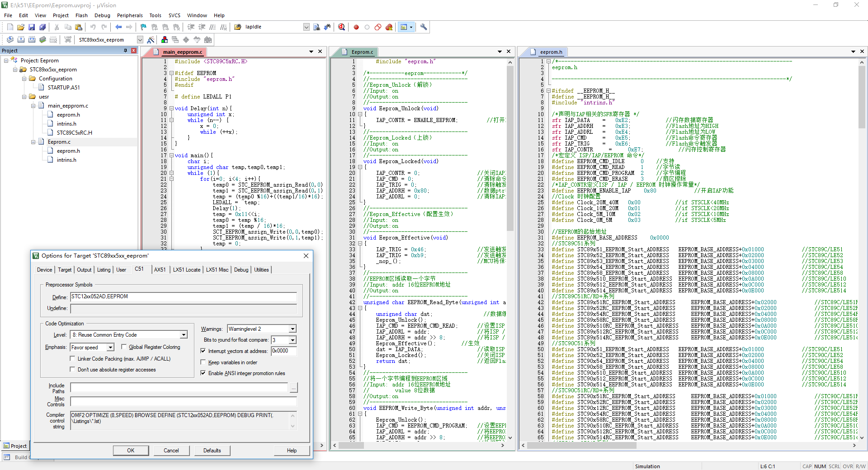Open the Peripherals menu
The height and width of the screenshot is (470, 868).
(x=130, y=15)
